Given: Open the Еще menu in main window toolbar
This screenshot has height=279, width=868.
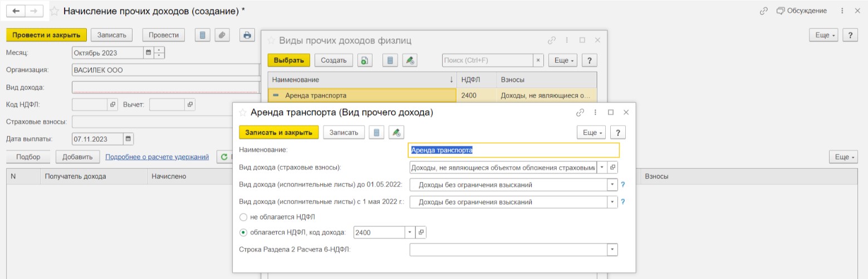Looking at the screenshot, I should pyautogui.click(x=824, y=35).
